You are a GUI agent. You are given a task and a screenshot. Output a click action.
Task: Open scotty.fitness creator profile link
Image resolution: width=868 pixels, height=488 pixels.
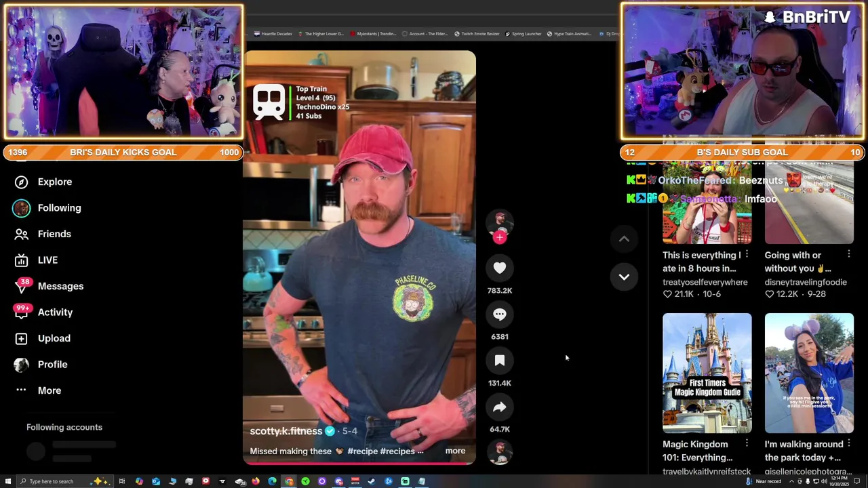[x=286, y=431]
